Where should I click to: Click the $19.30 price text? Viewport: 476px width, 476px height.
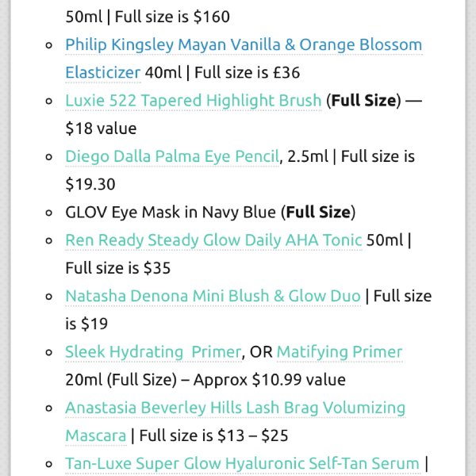point(90,184)
